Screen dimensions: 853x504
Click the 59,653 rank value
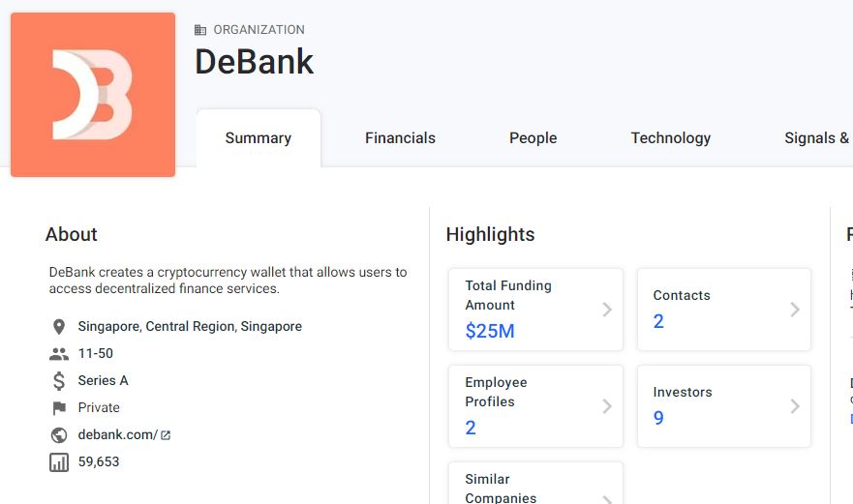pos(99,461)
